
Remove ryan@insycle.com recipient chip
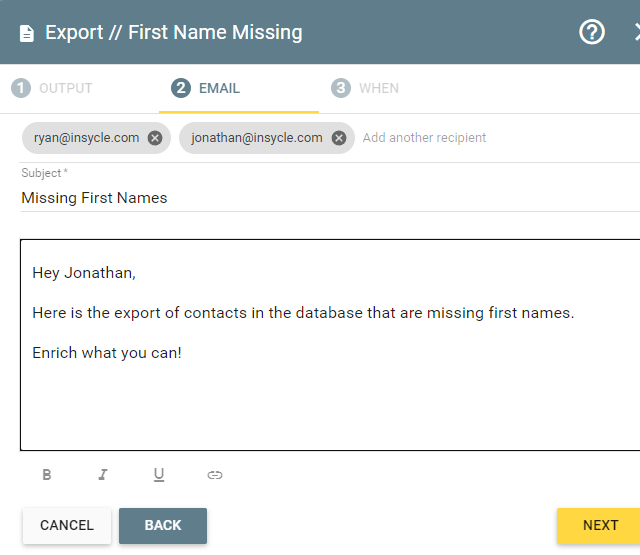pos(155,138)
